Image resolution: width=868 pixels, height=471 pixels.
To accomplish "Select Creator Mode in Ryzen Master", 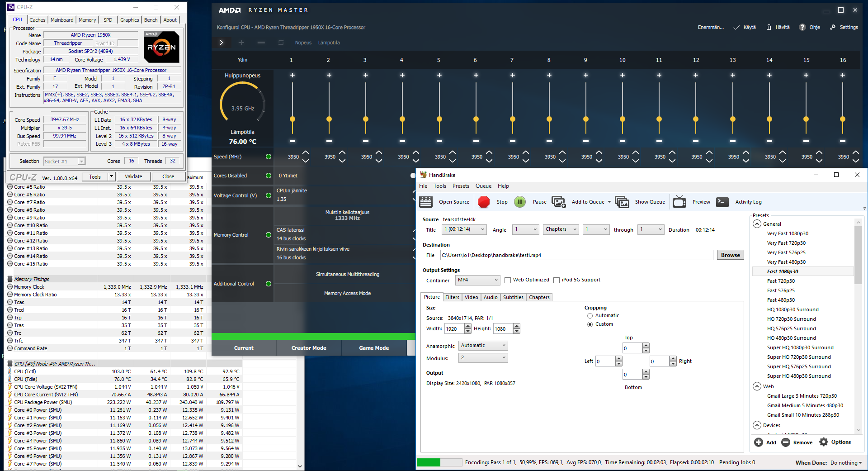I will (309, 348).
